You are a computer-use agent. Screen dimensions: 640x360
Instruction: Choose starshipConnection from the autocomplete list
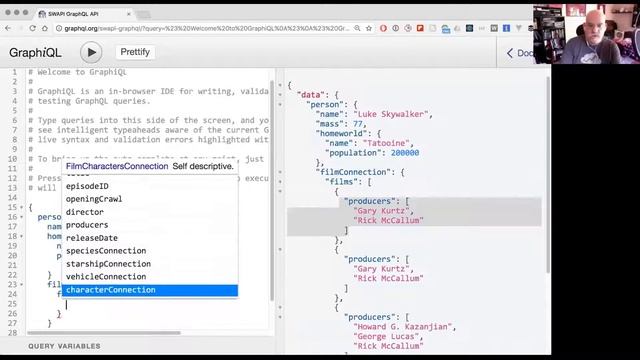[150, 264]
